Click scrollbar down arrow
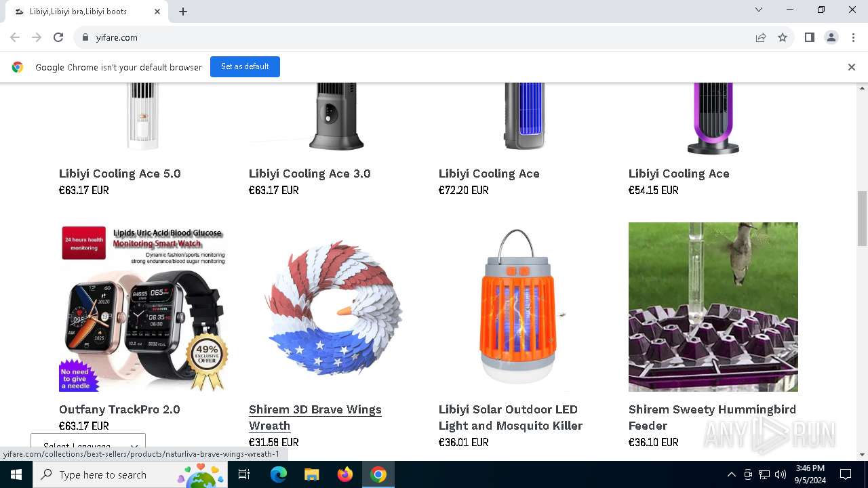868x488 pixels. pos(863,455)
